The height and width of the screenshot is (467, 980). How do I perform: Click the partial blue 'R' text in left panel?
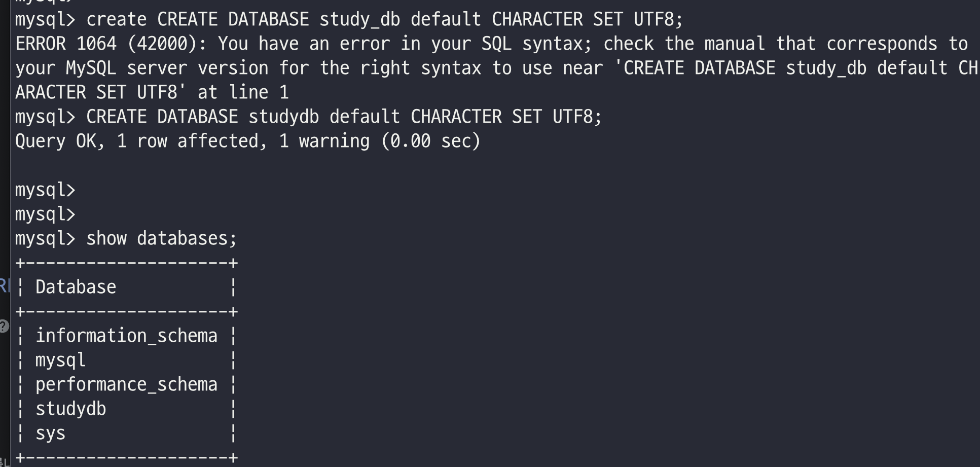(x=5, y=286)
